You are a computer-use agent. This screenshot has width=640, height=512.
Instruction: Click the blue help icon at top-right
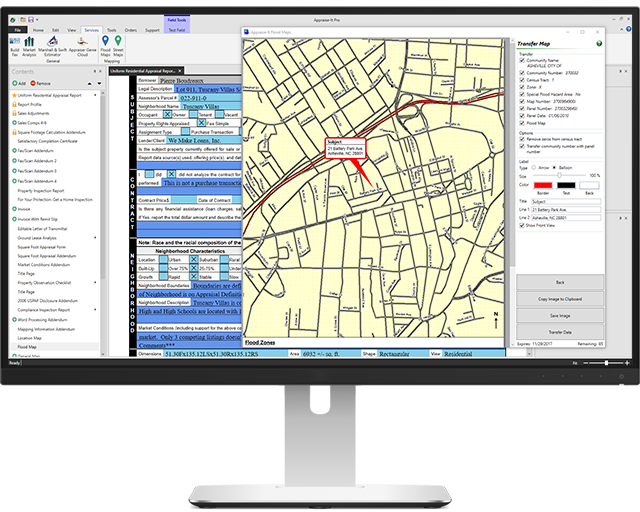629,29
